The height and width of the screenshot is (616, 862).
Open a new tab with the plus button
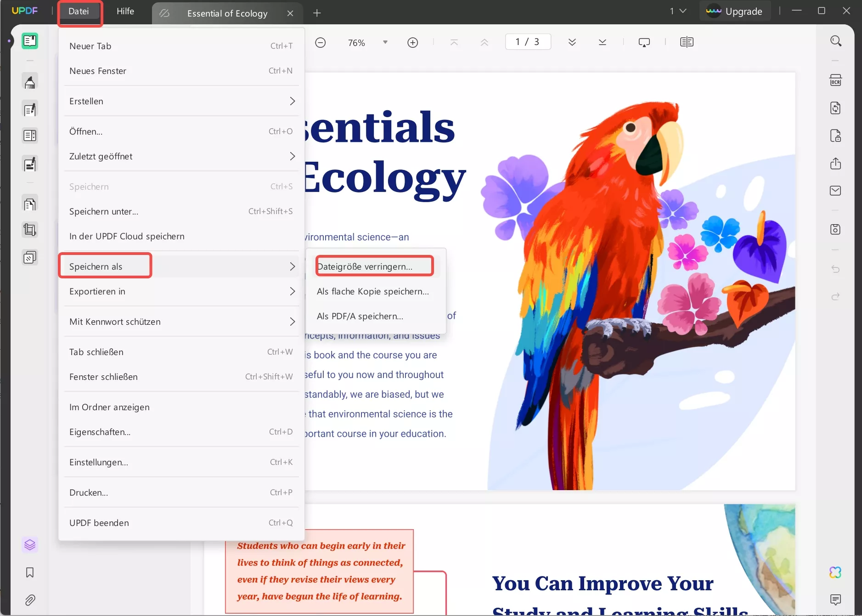317,13
